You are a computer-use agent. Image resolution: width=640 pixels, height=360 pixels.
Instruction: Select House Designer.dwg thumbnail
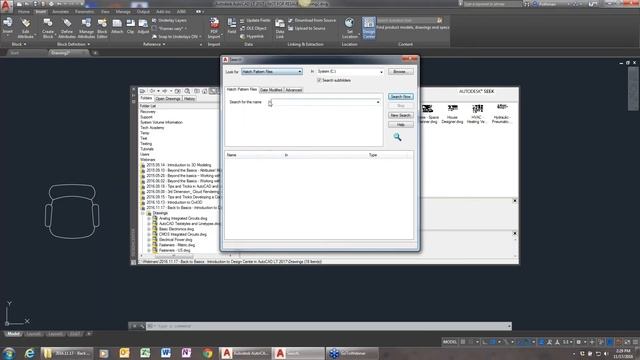452,114
